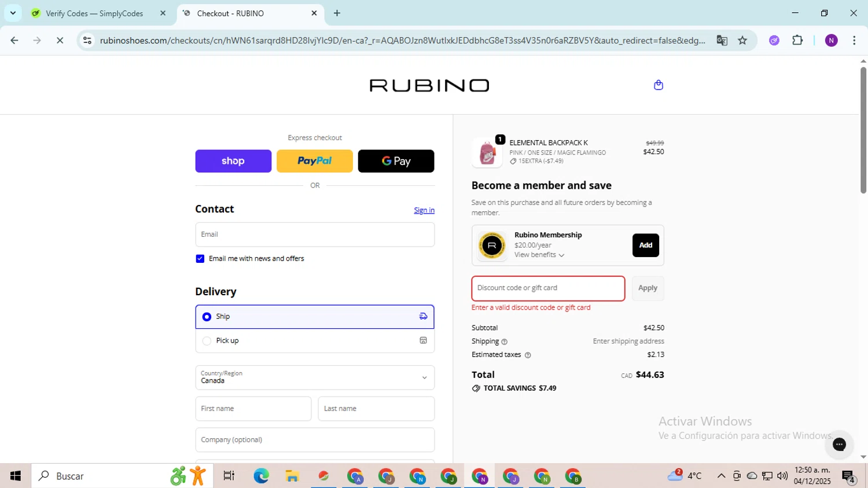Image resolution: width=868 pixels, height=488 pixels.
Task: Click the Elemental Backpack product thumbnail
Action: tap(487, 153)
